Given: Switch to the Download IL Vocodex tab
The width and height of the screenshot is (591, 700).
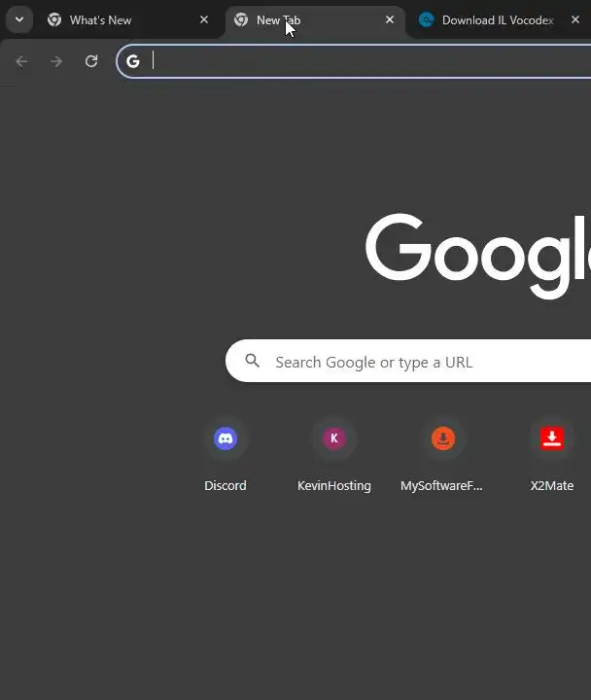Looking at the screenshot, I should [500, 20].
